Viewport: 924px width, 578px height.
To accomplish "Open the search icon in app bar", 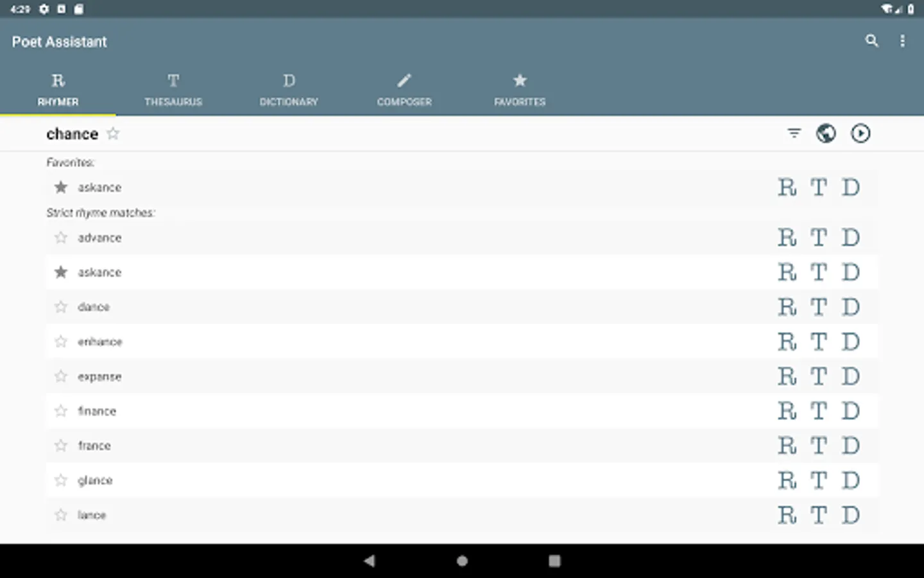I will (x=871, y=41).
